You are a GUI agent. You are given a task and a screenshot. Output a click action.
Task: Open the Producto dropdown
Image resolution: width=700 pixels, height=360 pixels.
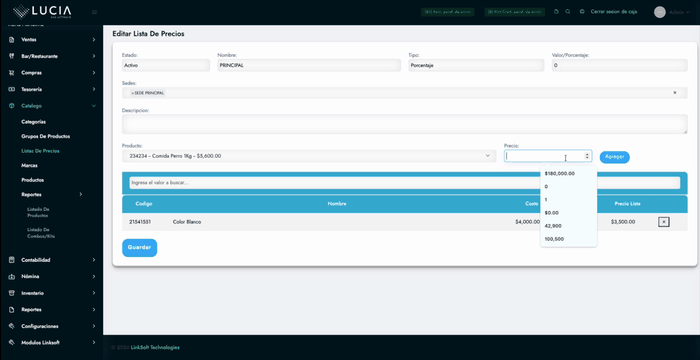coord(308,156)
